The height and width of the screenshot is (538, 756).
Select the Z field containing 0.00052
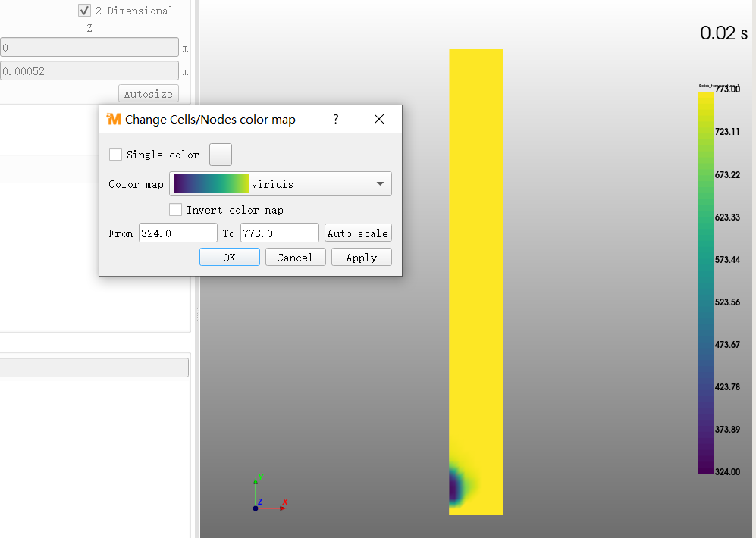(89, 71)
